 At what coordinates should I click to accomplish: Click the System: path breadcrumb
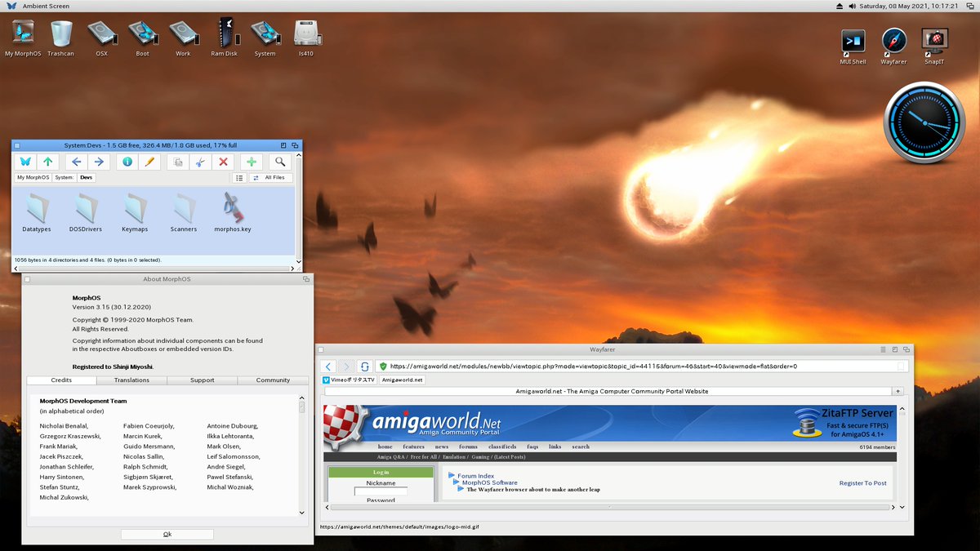[65, 177]
